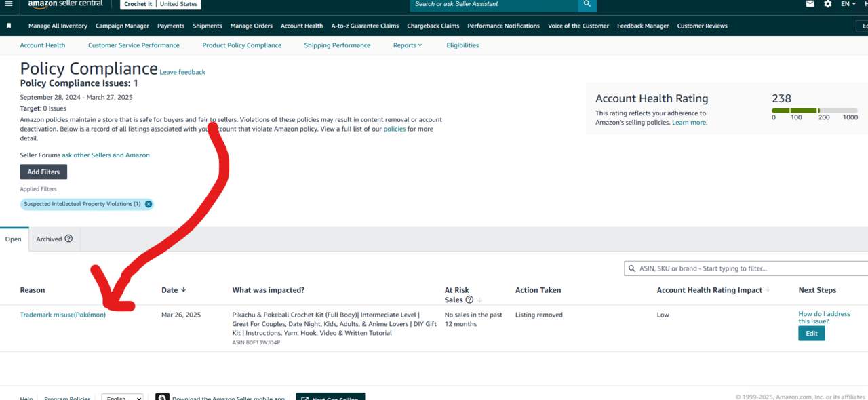Open Campaign Manager in the navigation bar
The image size is (868, 400).
click(122, 26)
